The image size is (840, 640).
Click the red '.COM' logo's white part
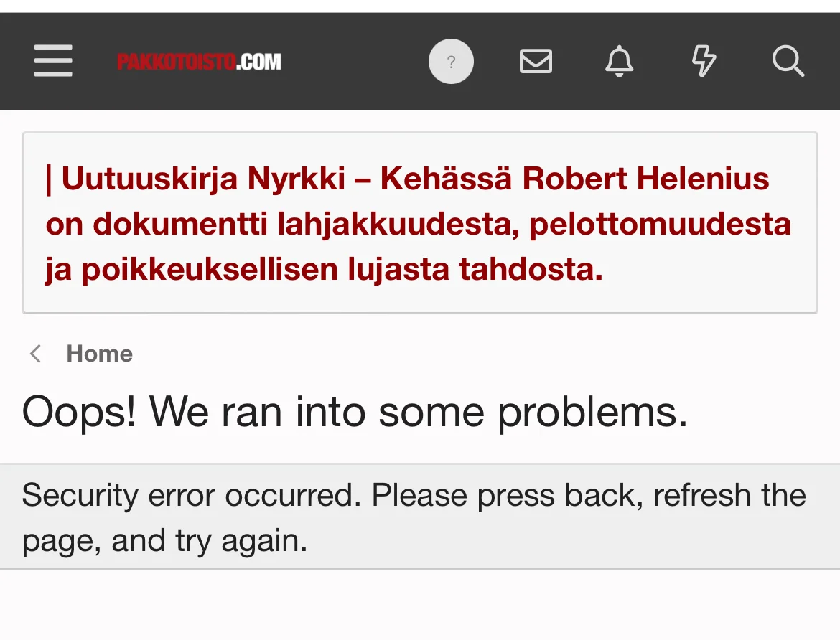[x=259, y=62]
